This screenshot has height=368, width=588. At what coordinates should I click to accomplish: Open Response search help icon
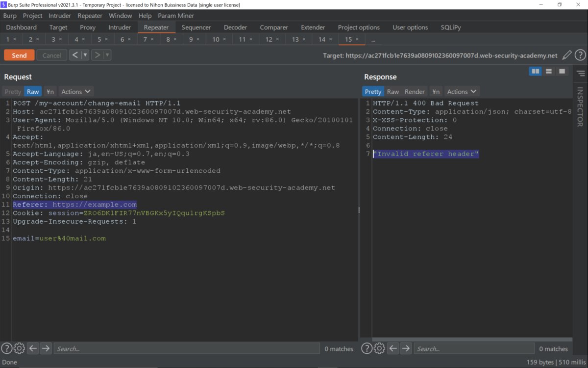(367, 348)
